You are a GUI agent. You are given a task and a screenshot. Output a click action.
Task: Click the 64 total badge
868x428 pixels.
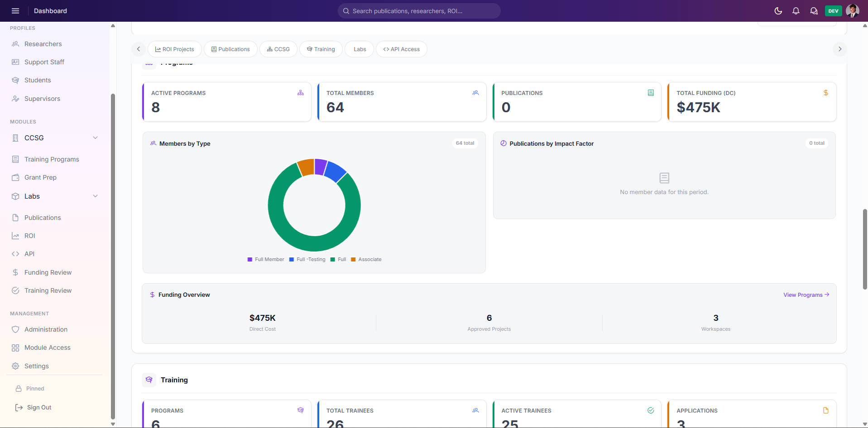[x=465, y=143]
